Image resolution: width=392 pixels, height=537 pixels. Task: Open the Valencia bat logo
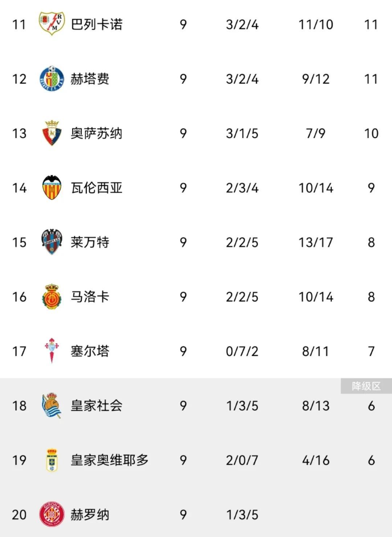[x=52, y=188]
